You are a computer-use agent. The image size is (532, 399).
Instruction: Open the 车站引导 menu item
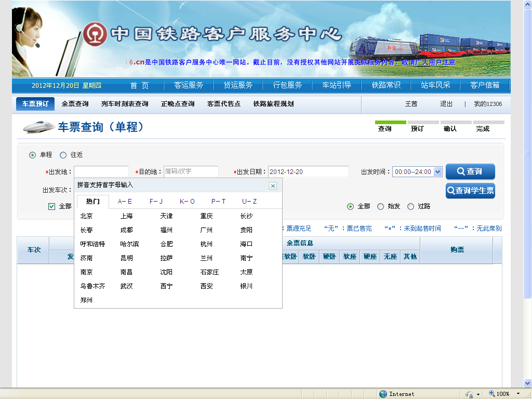click(x=337, y=85)
